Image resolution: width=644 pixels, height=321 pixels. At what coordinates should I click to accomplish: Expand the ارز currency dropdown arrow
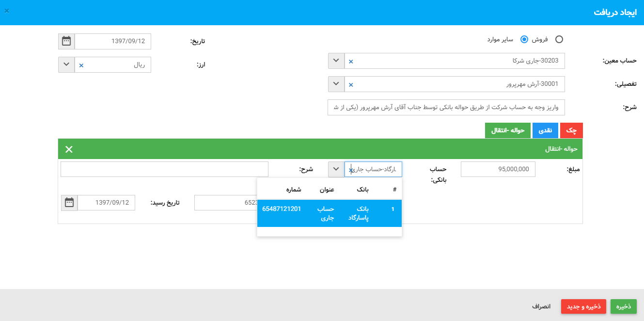click(x=66, y=65)
